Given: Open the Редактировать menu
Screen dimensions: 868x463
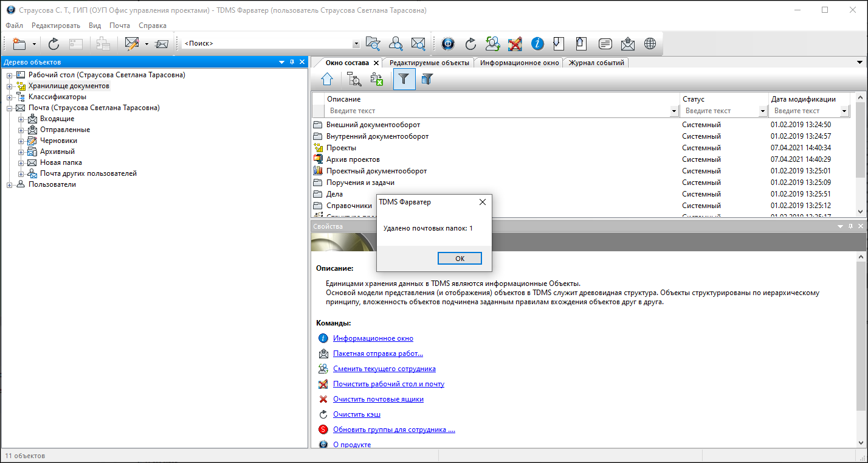Looking at the screenshot, I should coord(56,26).
